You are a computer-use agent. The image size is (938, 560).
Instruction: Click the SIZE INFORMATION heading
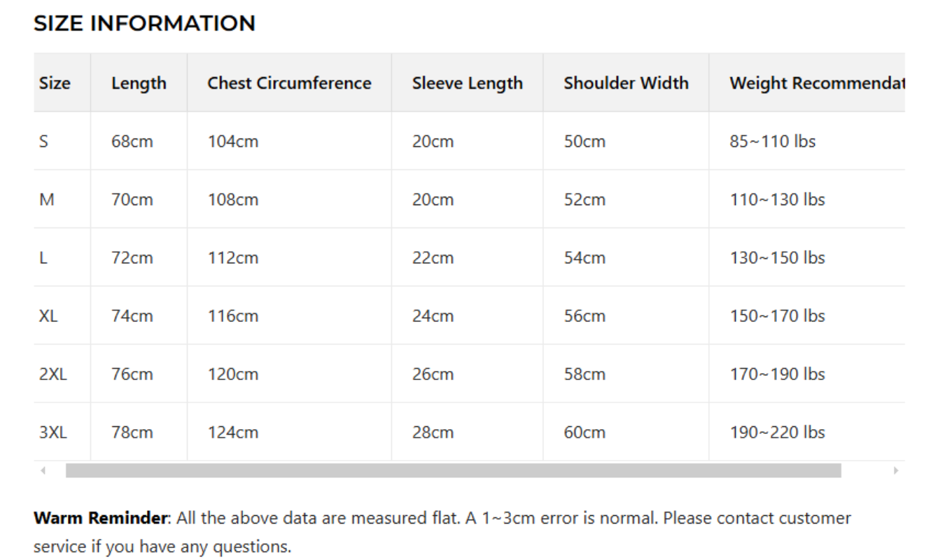pos(144,24)
